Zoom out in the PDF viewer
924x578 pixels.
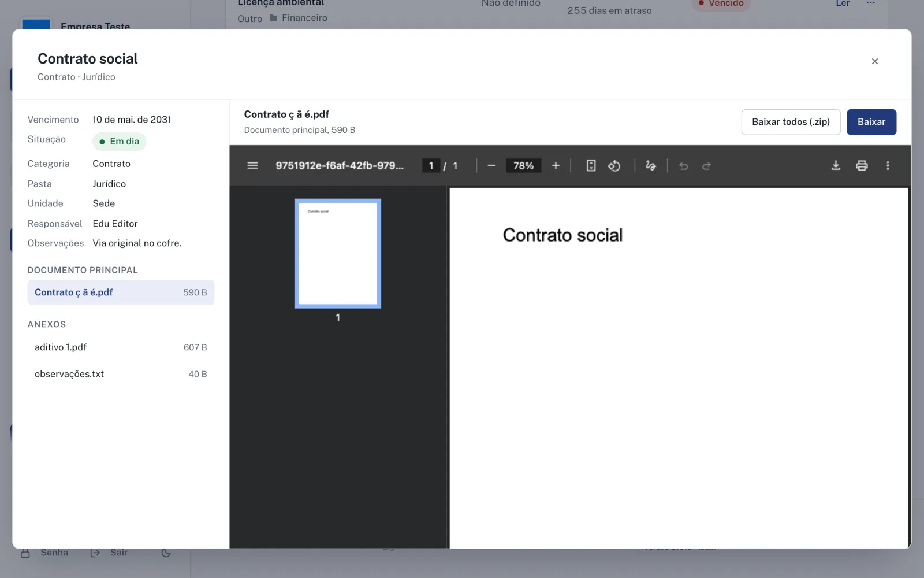tap(491, 166)
